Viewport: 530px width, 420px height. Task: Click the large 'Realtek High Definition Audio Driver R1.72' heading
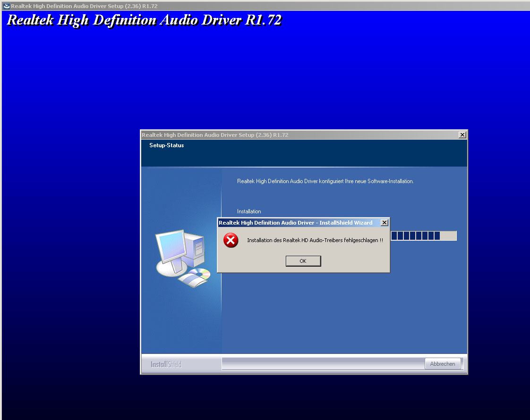(145, 20)
